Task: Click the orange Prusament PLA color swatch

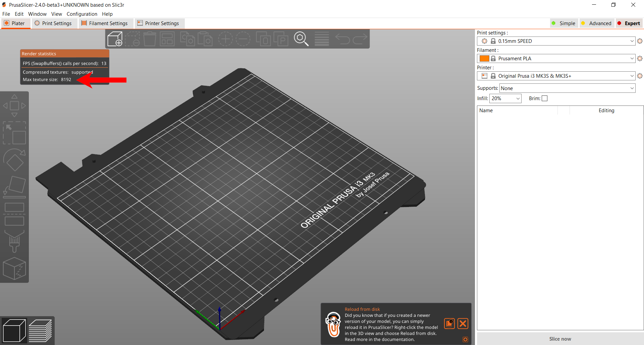Action: pyautogui.click(x=484, y=58)
